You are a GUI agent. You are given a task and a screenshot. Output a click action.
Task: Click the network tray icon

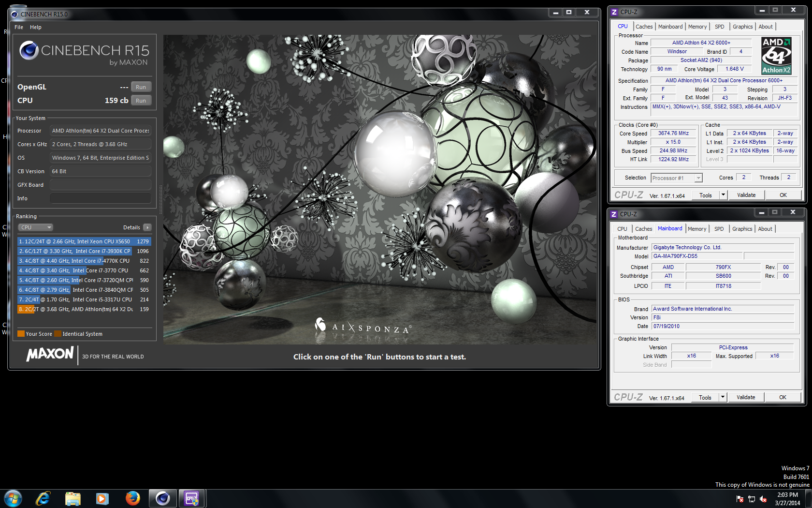point(752,499)
